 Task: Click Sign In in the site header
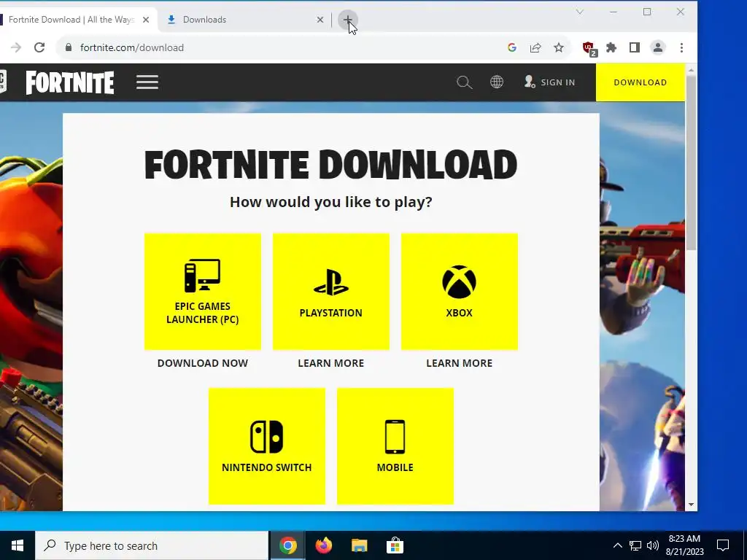[x=550, y=82]
